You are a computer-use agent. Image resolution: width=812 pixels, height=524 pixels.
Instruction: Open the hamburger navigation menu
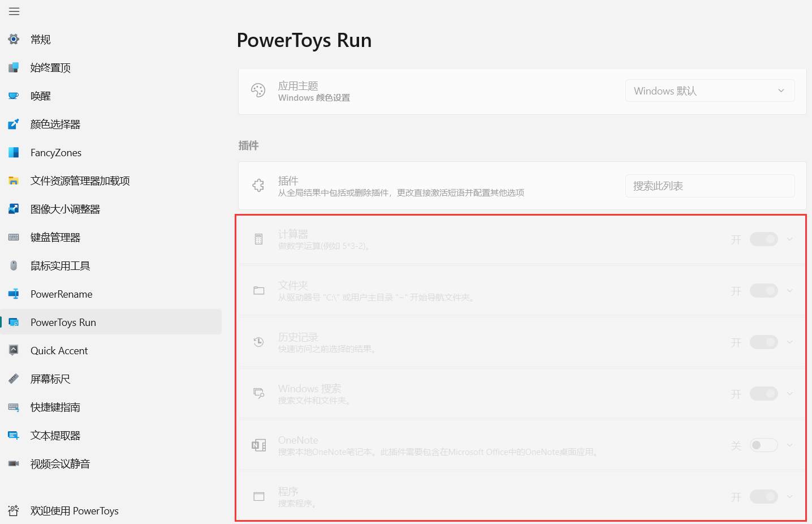pyautogui.click(x=14, y=11)
